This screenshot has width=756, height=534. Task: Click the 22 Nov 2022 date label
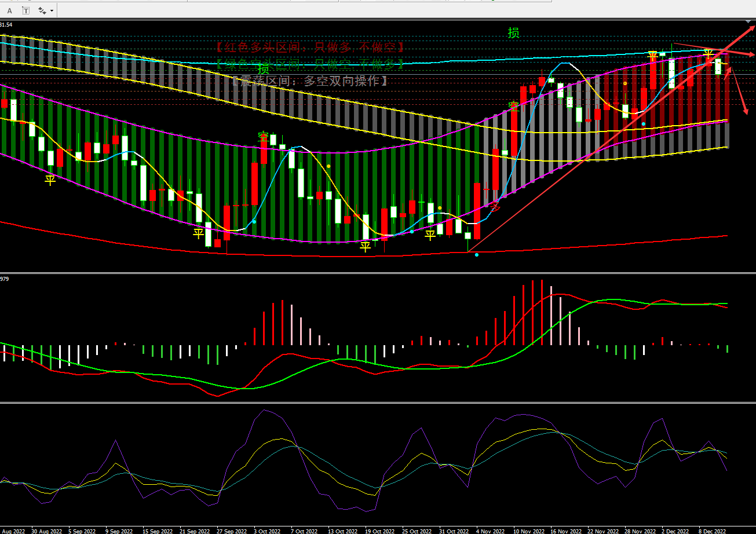[x=602, y=531]
